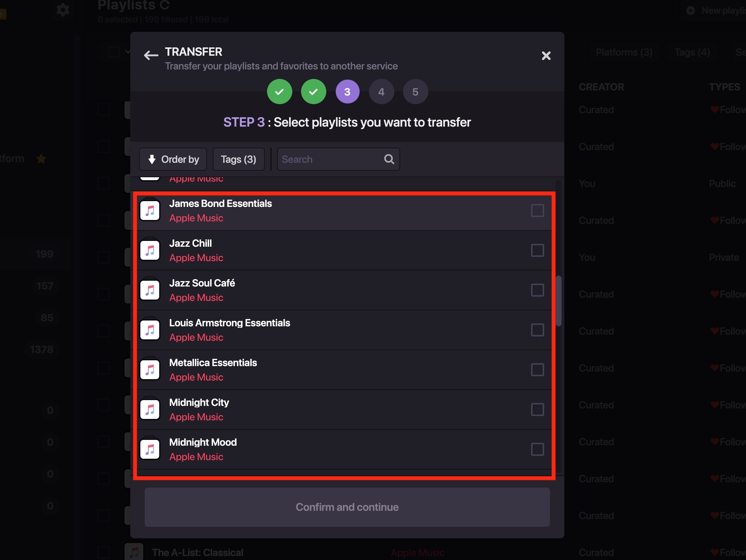Check the Jazz Soul Café checkbox
The width and height of the screenshot is (746, 560).
click(537, 290)
